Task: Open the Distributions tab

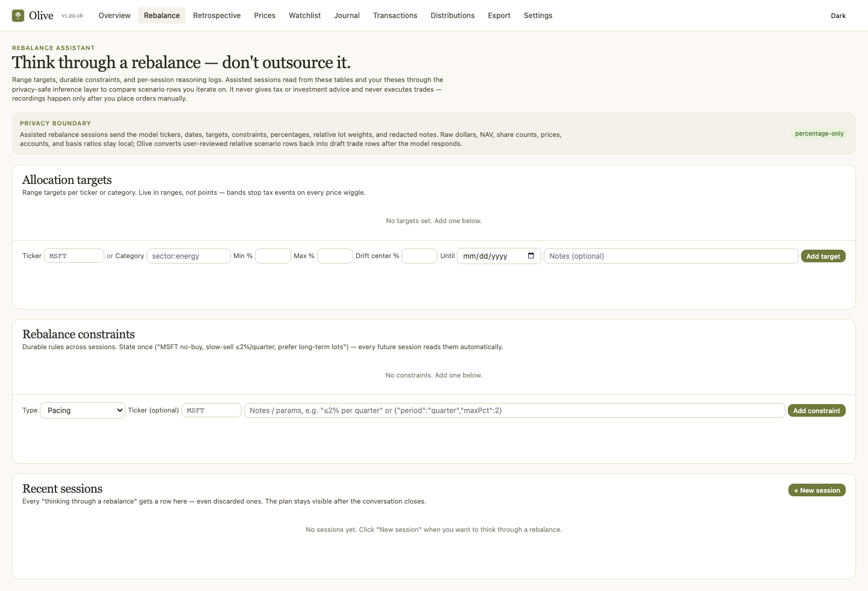Action: coord(453,16)
